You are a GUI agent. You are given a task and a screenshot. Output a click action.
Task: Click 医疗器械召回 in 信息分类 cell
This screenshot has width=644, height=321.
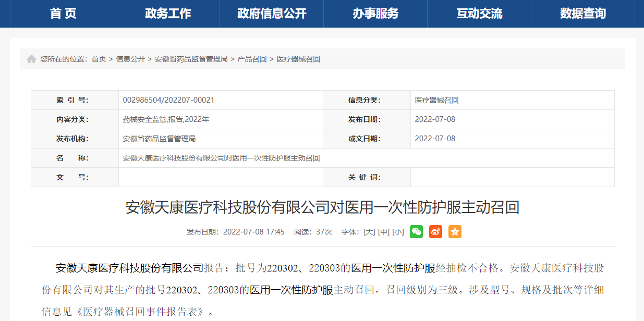point(436,100)
